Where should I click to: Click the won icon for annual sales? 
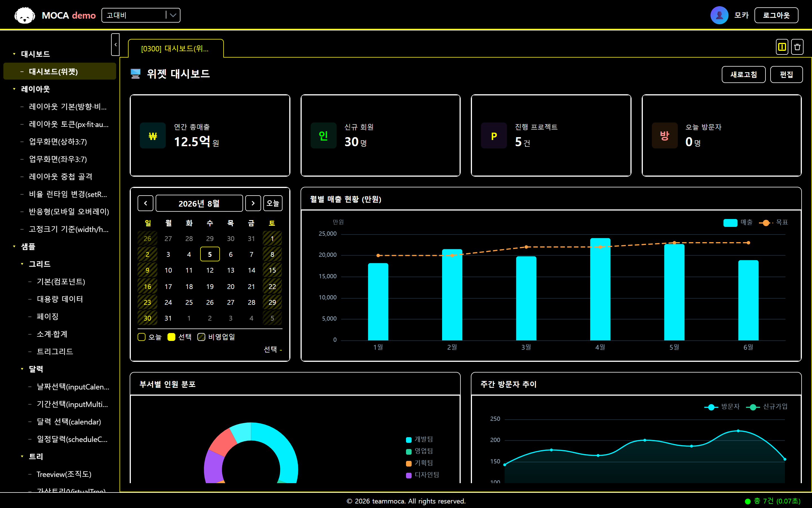pyautogui.click(x=153, y=136)
